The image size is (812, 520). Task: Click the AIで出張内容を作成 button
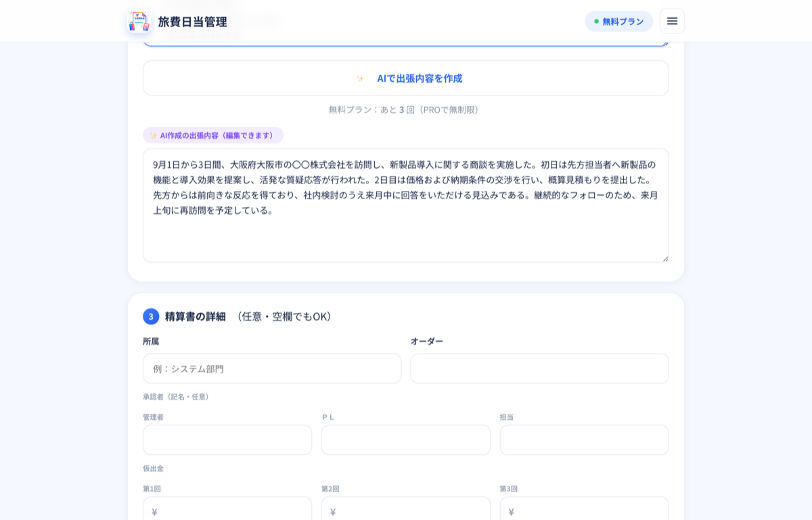point(406,78)
